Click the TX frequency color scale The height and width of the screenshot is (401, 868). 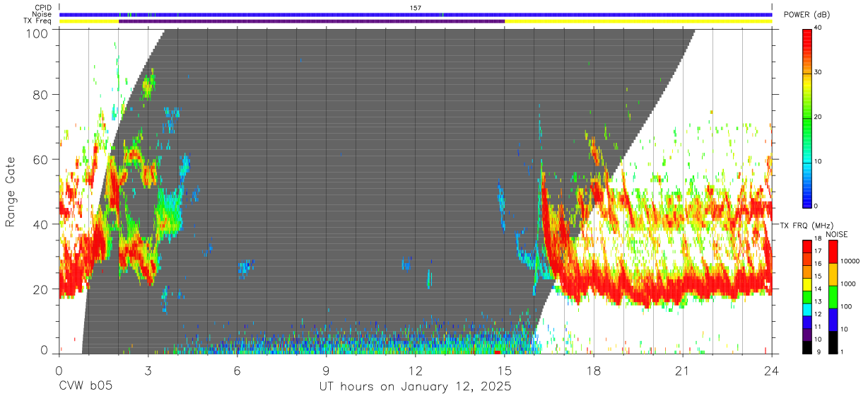coord(807,296)
